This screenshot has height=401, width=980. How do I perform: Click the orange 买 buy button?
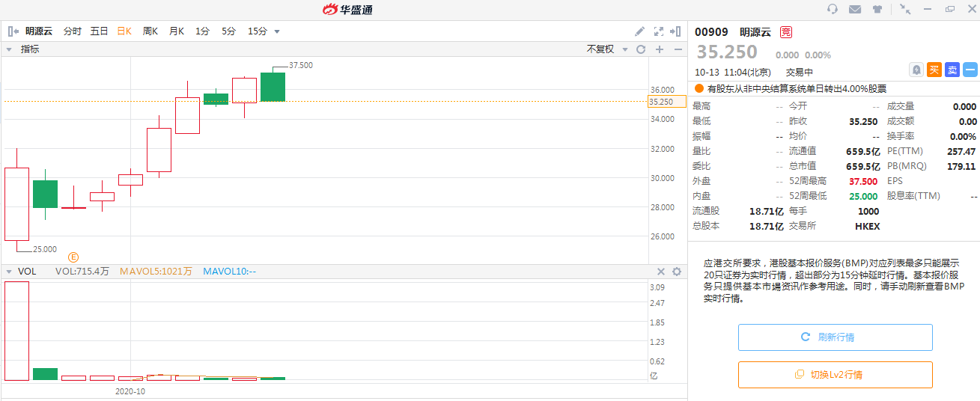pos(934,70)
